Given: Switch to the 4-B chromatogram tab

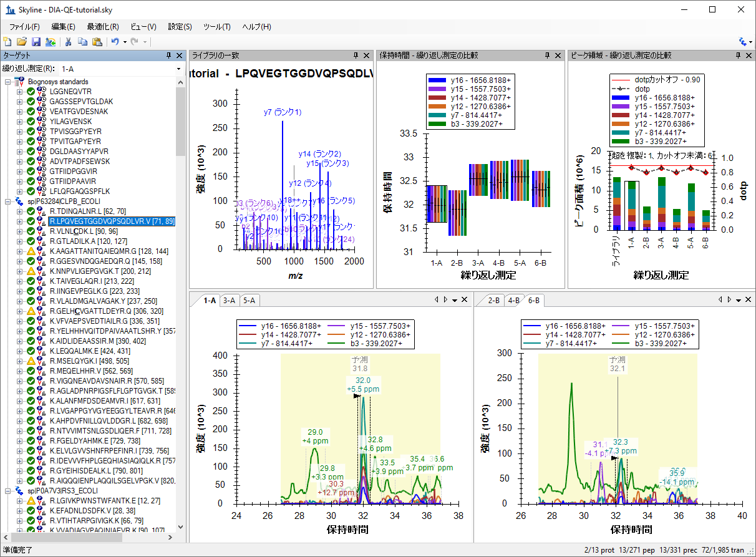Looking at the screenshot, I should click(x=513, y=301).
